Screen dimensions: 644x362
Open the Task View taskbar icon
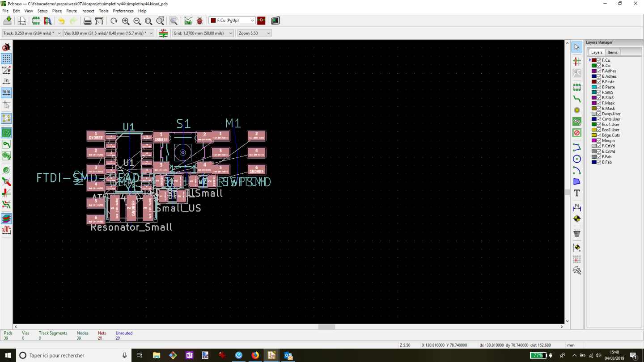pos(140,355)
